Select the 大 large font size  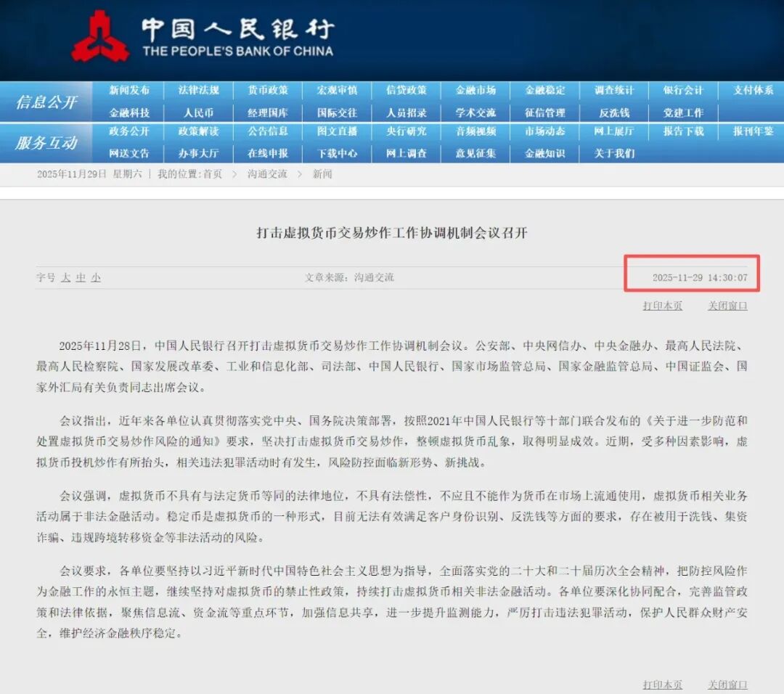67,277
